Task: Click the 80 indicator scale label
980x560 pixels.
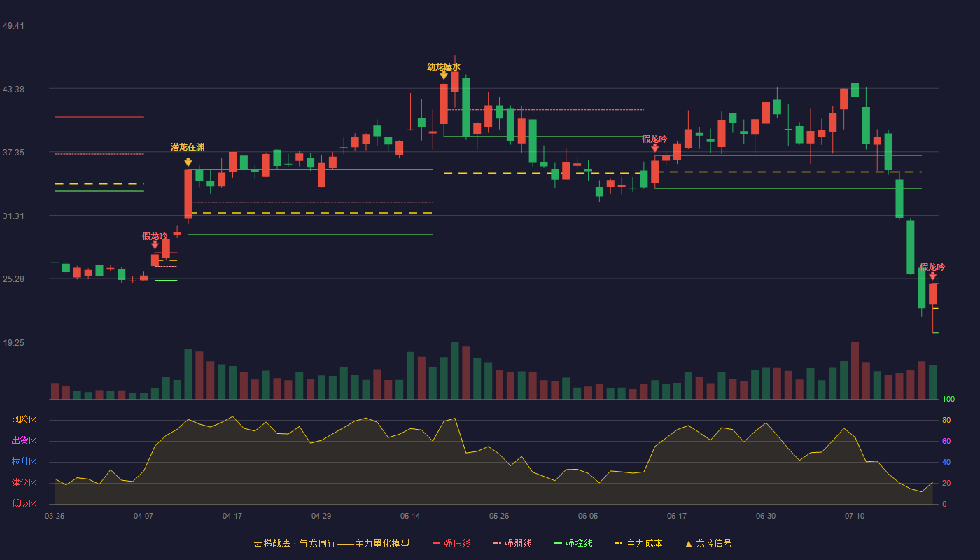Action: click(x=946, y=421)
